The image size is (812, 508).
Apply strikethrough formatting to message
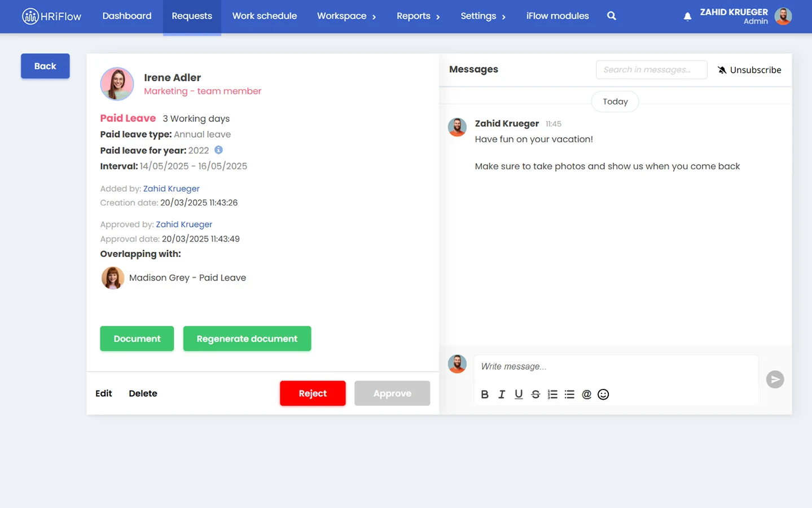click(x=535, y=395)
